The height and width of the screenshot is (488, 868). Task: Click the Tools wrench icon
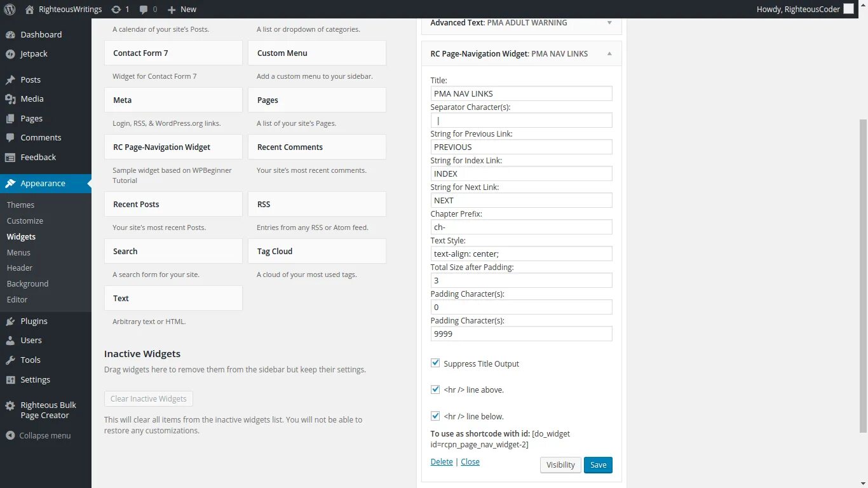10,360
